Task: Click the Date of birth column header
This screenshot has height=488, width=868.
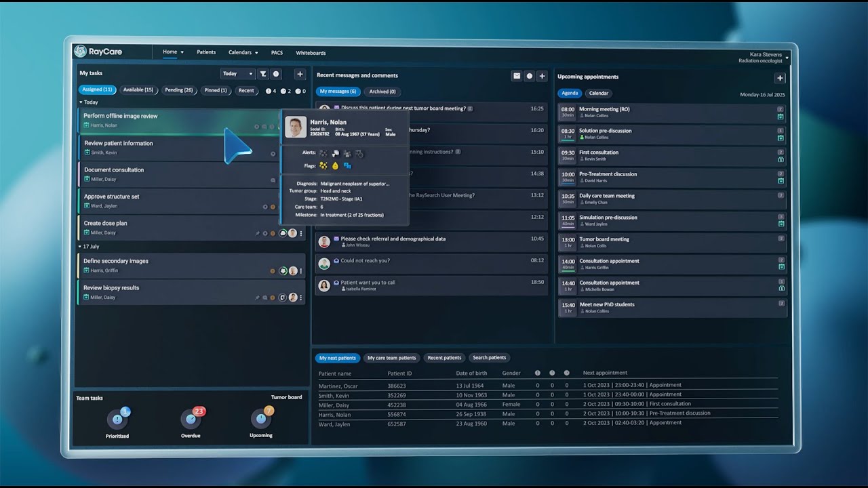Action: pos(471,373)
